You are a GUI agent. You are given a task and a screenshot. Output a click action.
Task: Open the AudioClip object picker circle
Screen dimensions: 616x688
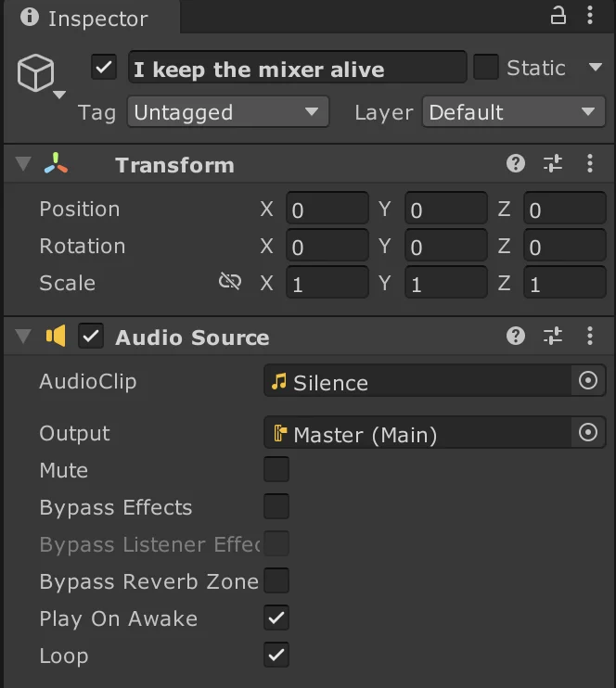click(588, 381)
